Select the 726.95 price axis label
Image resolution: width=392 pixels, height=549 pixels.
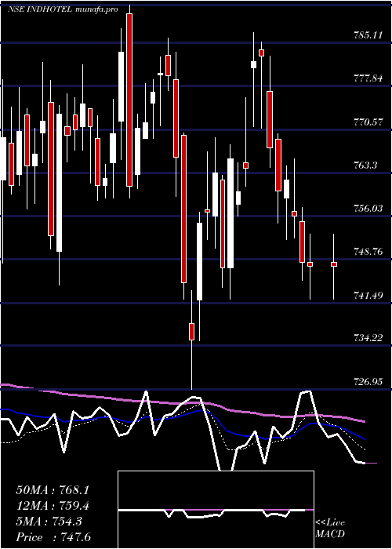[368, 382]
